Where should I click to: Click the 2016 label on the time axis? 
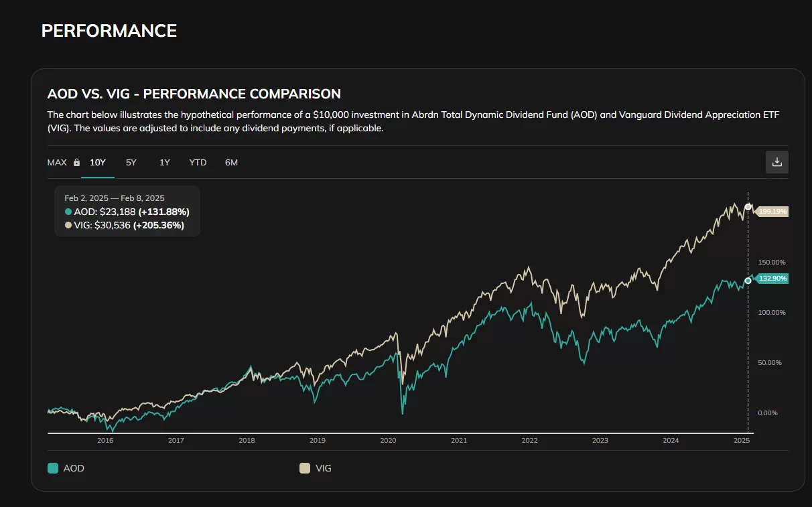[x=105, y=441]
